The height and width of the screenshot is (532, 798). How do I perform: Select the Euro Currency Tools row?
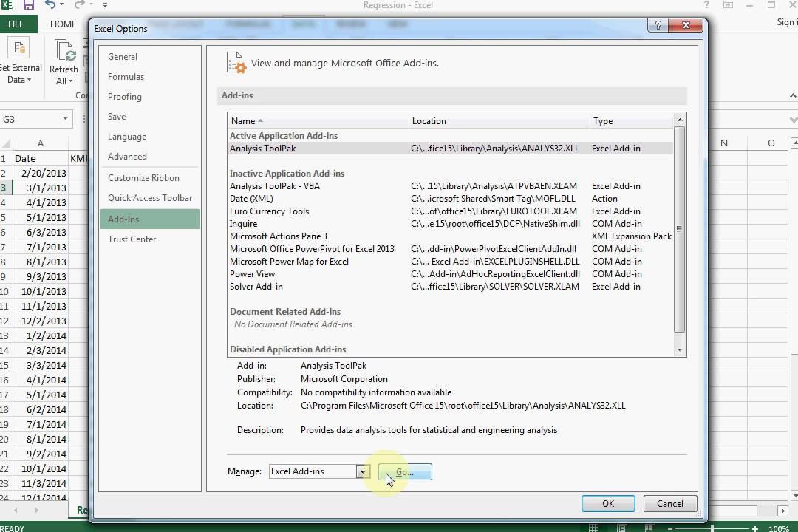click(x=451, y=211)
